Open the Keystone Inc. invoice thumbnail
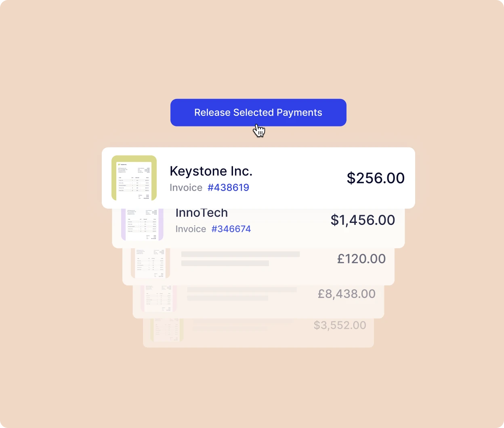Screen dimensions: 504x428 click(134, 178)
